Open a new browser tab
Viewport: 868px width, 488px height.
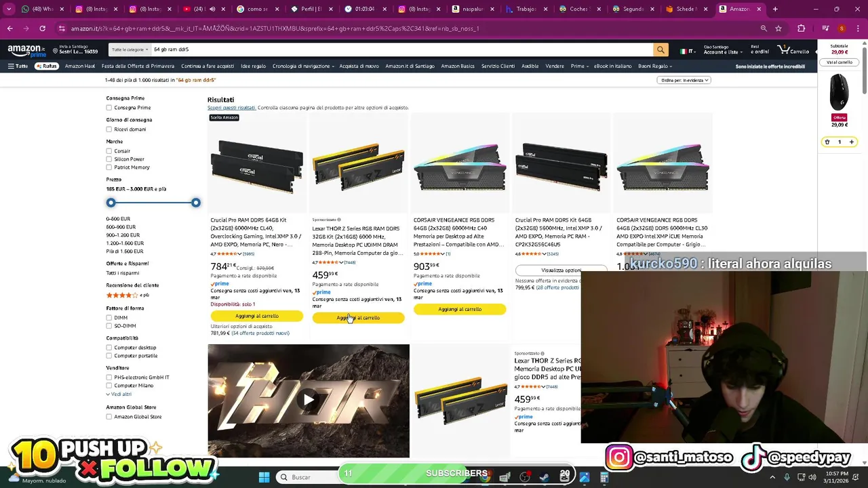point(775,9)
